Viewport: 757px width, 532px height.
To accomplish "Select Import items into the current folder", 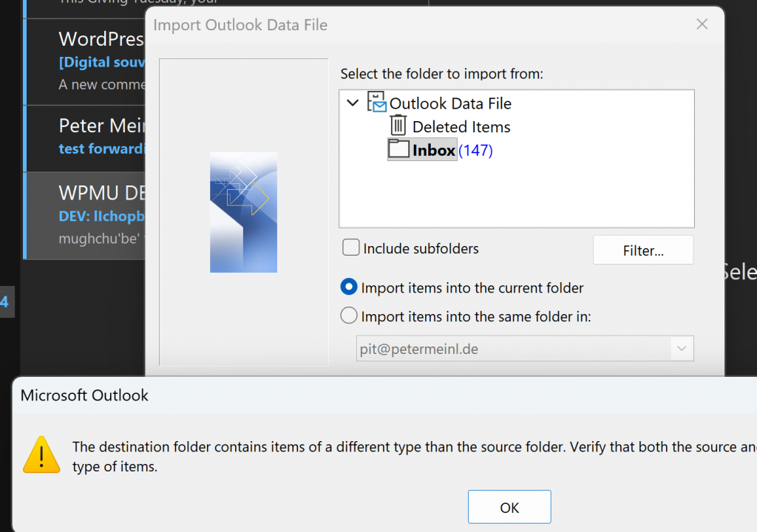I will (x=349, y=287).
